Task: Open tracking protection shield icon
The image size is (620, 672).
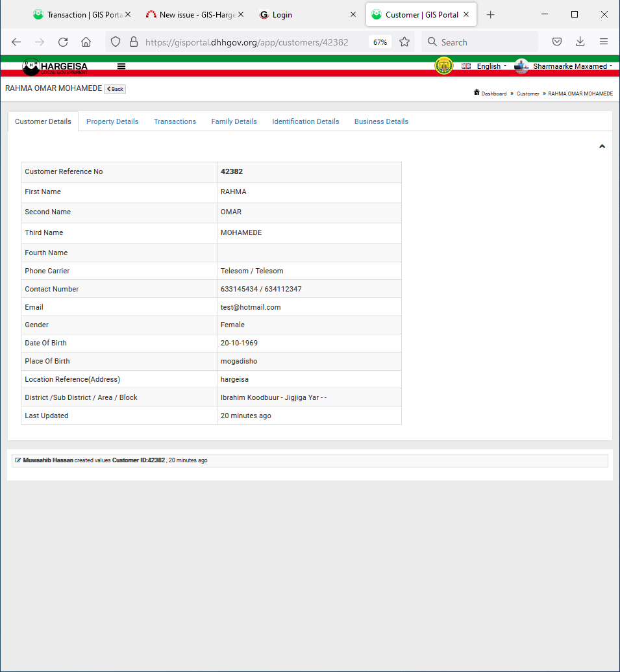Action: (x=116, y=42)
